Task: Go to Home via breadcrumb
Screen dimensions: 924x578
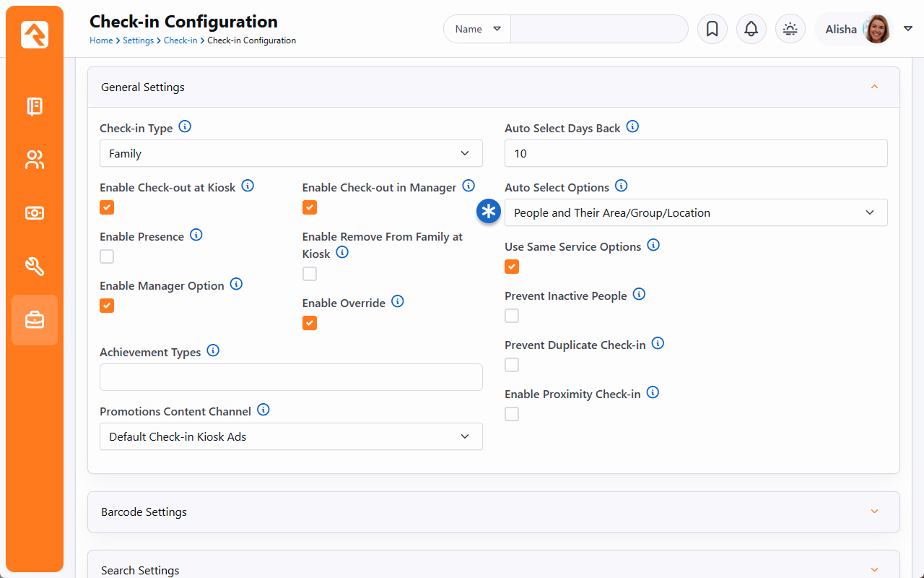Action: point(100,40)
